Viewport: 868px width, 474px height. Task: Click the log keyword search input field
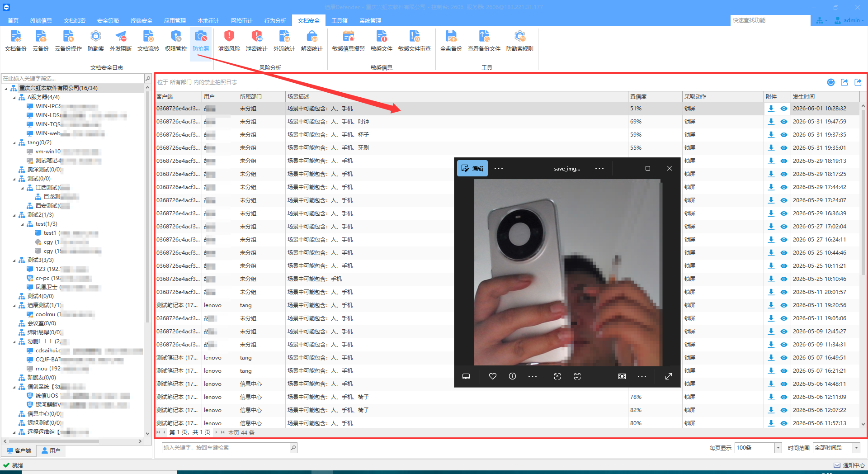pyautogui.click(x=226, y=448)
